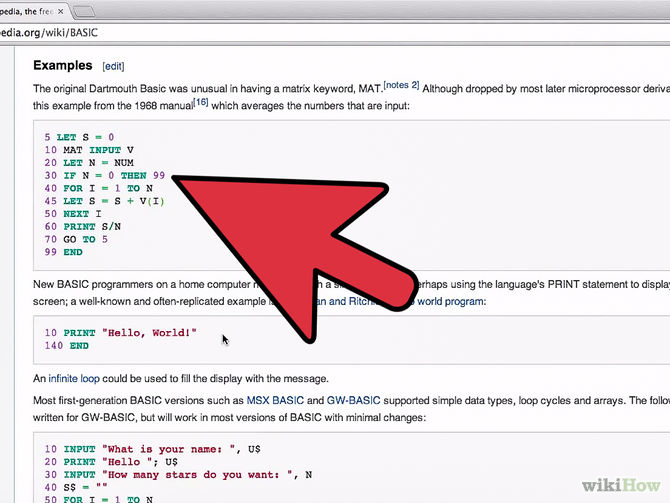This screenshot has height=503, width=670.
Task: Open the notes 2 footnote reference
Action: coord(401,85)
